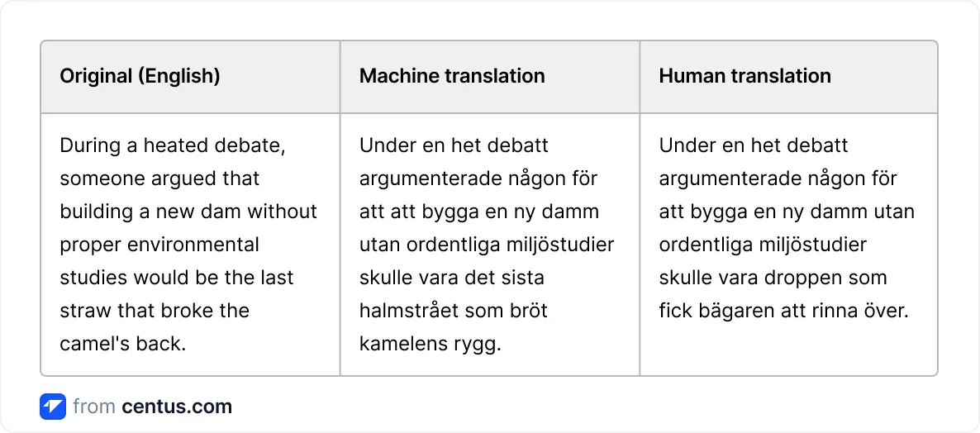Viewport: 980px width, 433px height.
Task: Click the "straw that broke the" line
Action: coord(155,311)
